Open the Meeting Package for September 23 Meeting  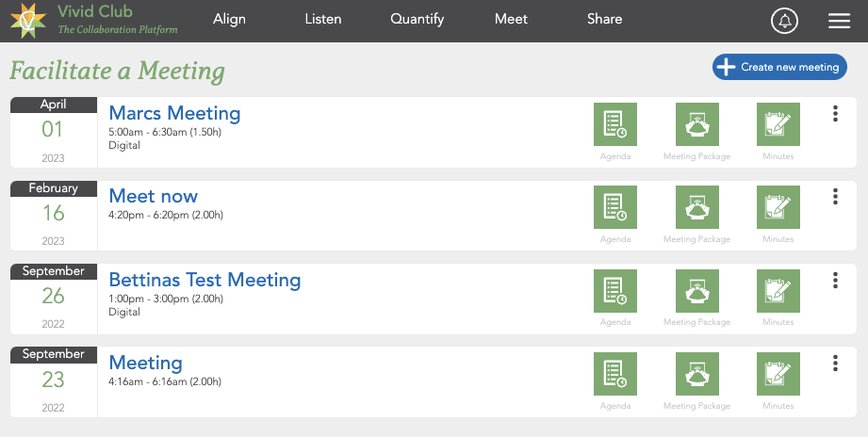click(697, 374)
